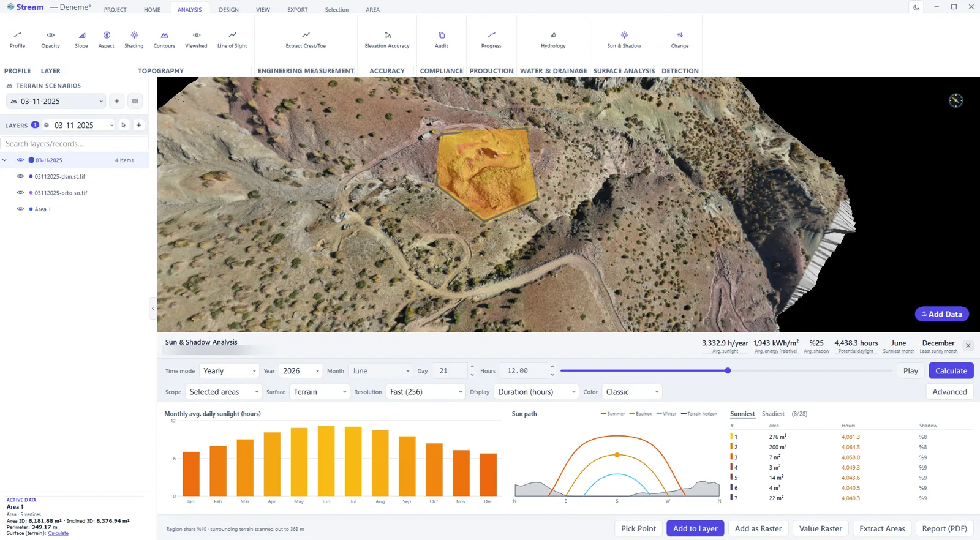The image size is (980, 540).
Task: Open the Contours tool
Action: (x=164, y=39)
